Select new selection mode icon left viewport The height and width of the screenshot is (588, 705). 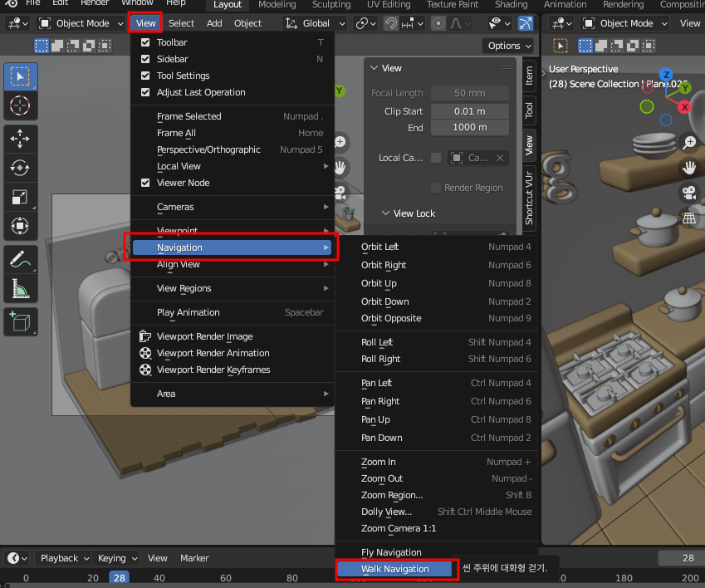(x=42, y=46)
